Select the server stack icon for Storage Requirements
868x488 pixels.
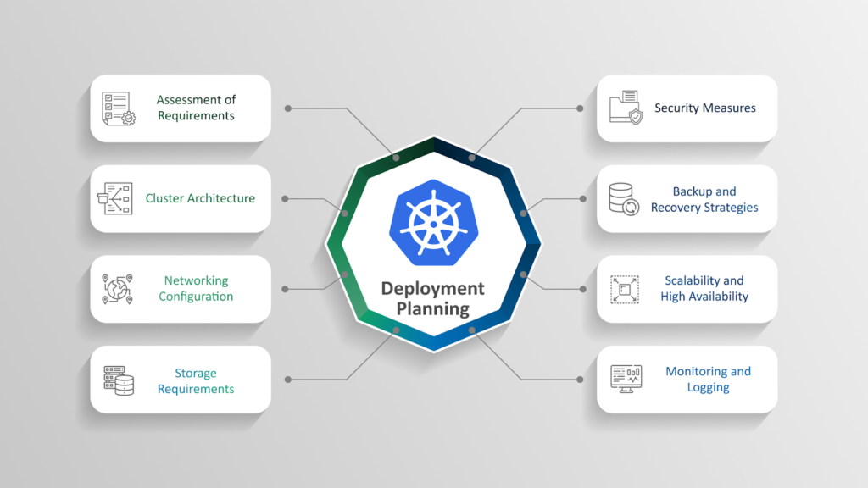coord(120,380)
